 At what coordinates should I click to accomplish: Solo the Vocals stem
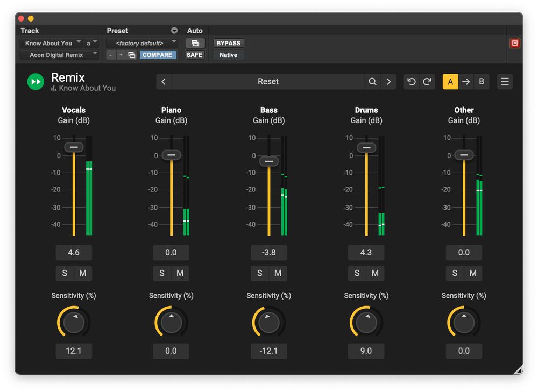[65, 273]
